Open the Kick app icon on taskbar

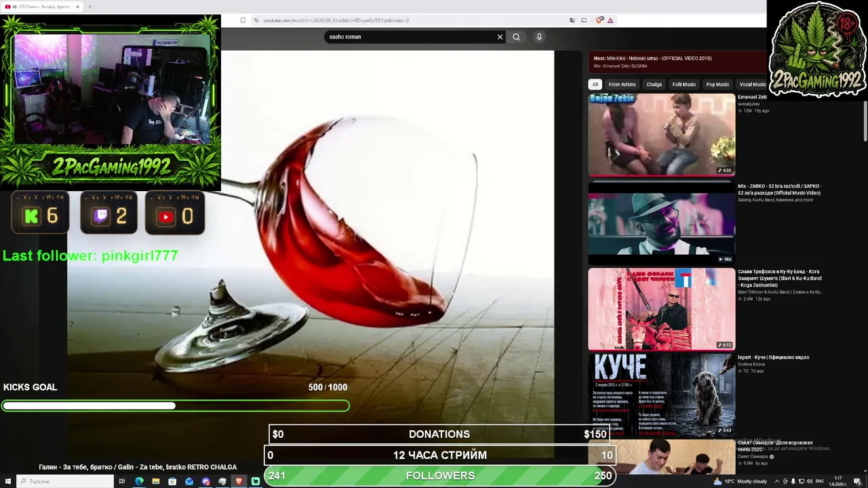pyautogui.click(x=256, y=481)
